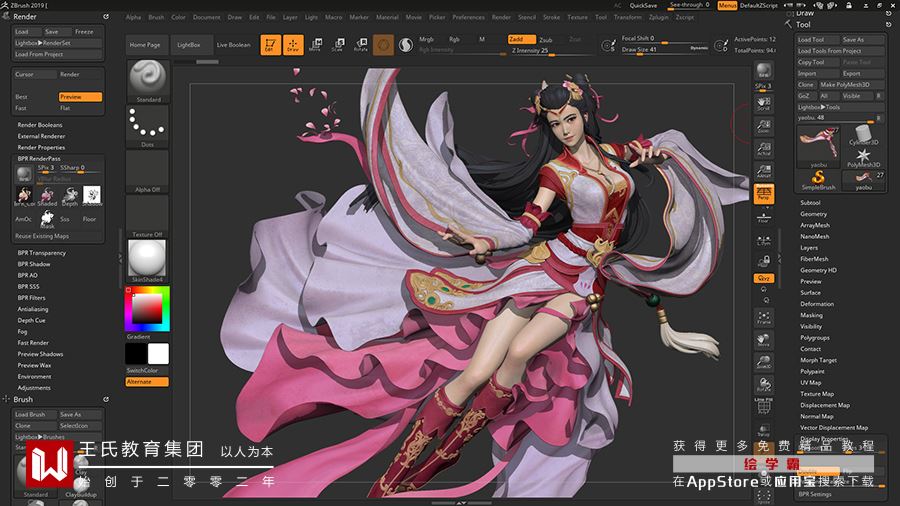The height and width of the screenshot is (506, 900).
Task: Select the Scale transform tool
Action: point(338,44)
